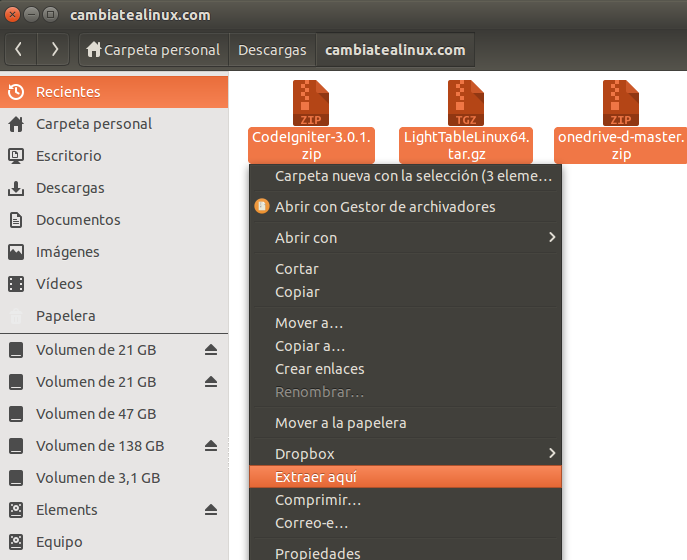Expand the Dropbox submenu arrow
The height and width of the screenshot is (560, 687).
click(x=552, y=453)
